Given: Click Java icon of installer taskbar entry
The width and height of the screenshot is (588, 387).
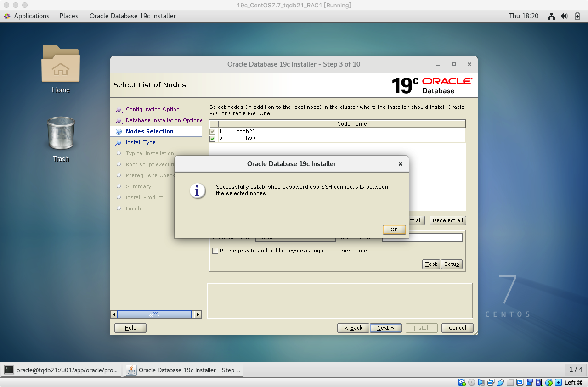Looking at the screenshot, I should 131,370.
